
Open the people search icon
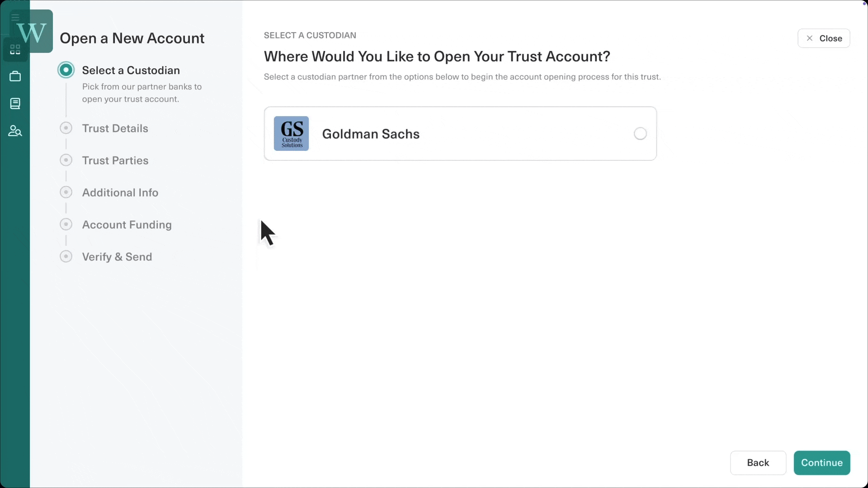pyautogui.click(x=15, y=131)
